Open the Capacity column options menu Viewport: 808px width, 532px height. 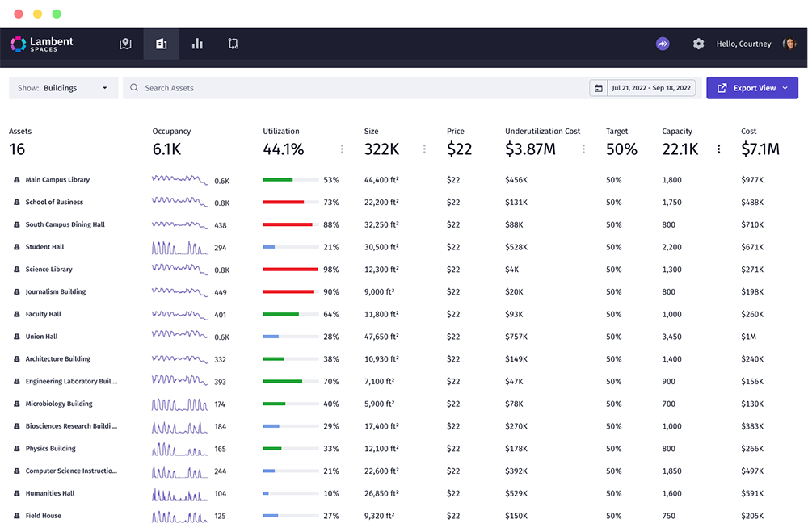point(718,149)
